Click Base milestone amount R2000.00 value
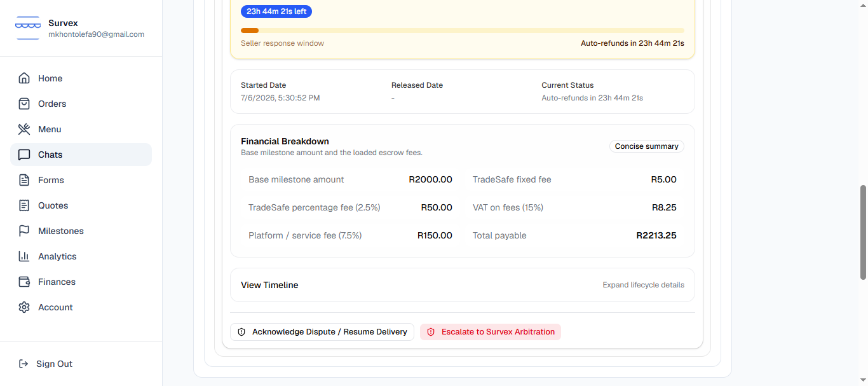 (x=430, y=179)
